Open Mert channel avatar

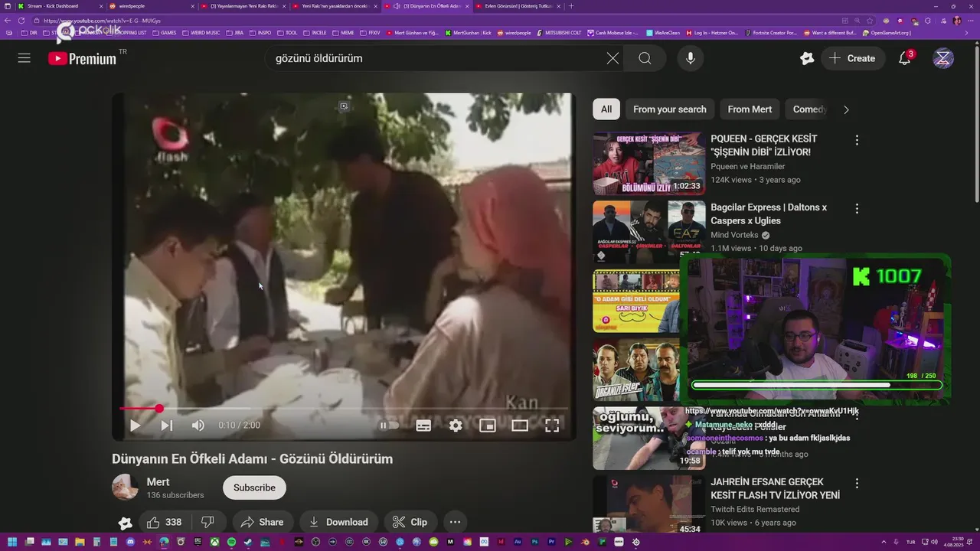point(125,487)
